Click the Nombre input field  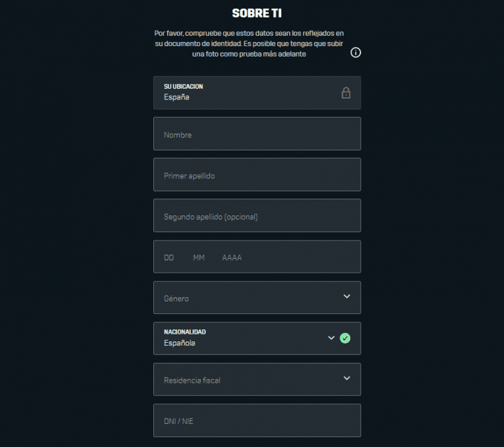point(257,134)
